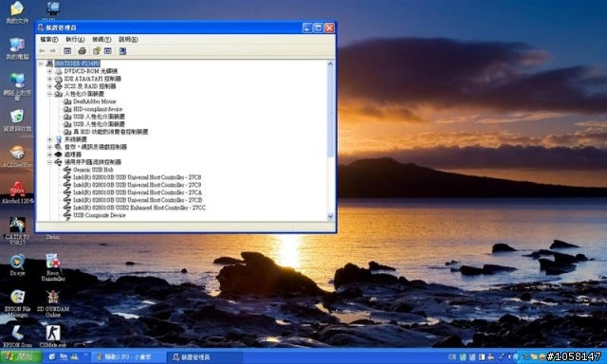Expand the 系統裝置 node
607x364 pixels.
[49, 139]
